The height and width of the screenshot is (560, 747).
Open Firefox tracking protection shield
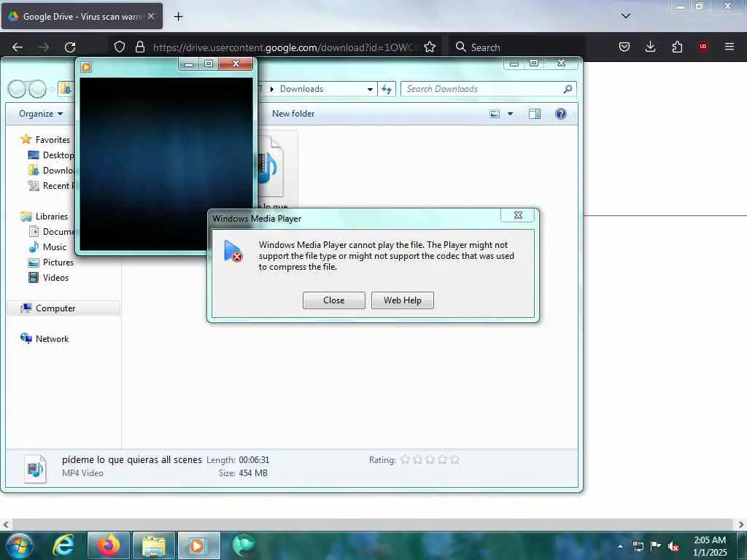pyautogui.click(x=120, y=47)
